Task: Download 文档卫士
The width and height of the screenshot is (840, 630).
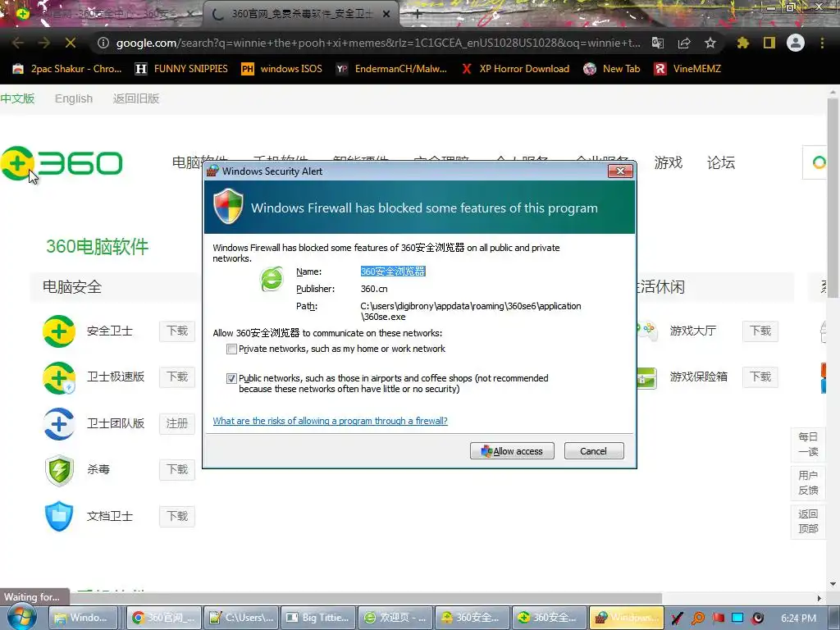Action: coord(177,516)
